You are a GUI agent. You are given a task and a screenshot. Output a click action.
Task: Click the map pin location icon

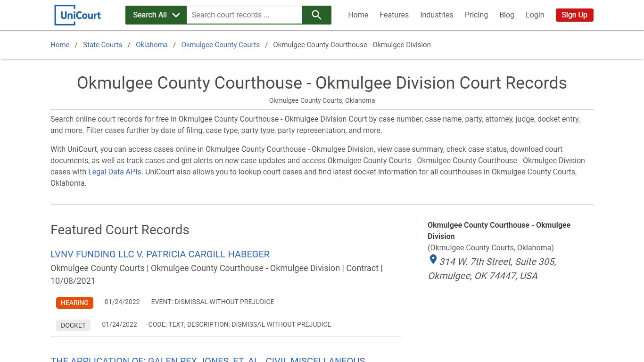click(x=433, y=260)
